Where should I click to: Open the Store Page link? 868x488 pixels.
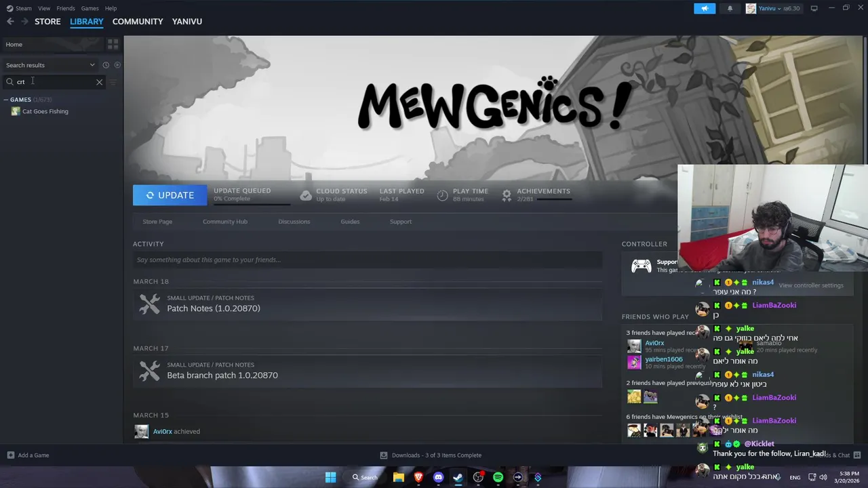(157, 222)
